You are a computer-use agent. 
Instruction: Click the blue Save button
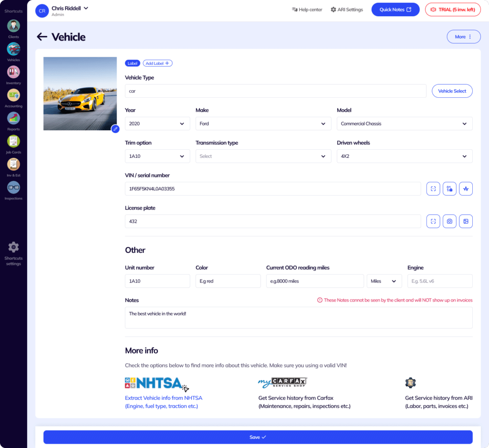tap(258, 437)
